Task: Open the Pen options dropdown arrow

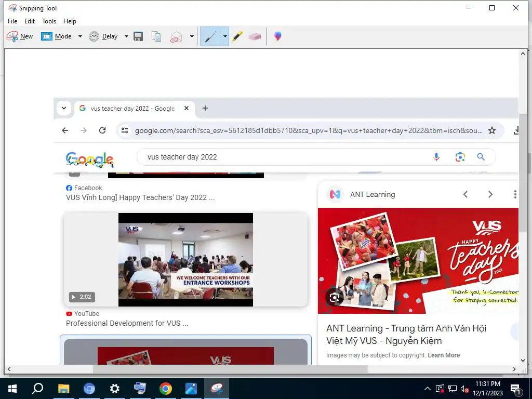Action: [x=225, y=36]
